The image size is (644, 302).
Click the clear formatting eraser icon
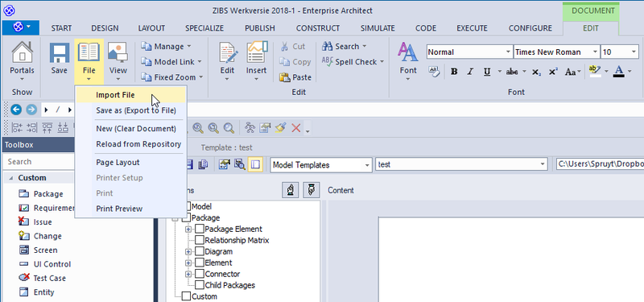tap(435, 72)
